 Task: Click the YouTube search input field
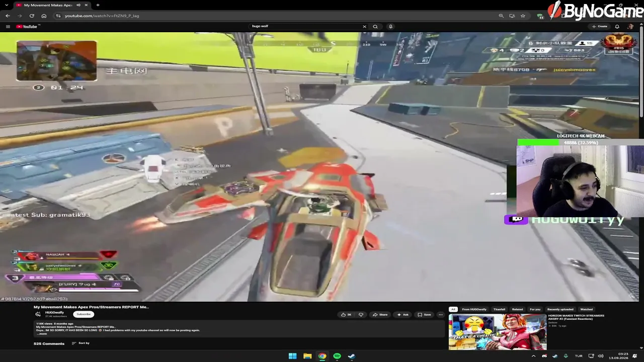click(x=306, y=27)
